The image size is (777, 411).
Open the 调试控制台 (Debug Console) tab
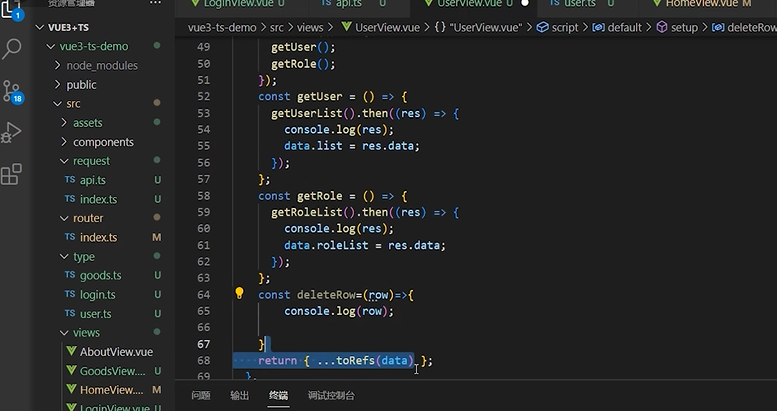[x=331, y=396]
